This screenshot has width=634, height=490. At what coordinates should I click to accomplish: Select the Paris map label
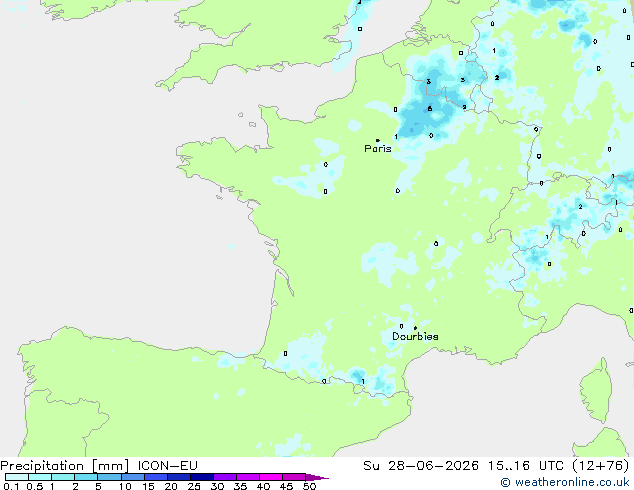tap(378, 149)
